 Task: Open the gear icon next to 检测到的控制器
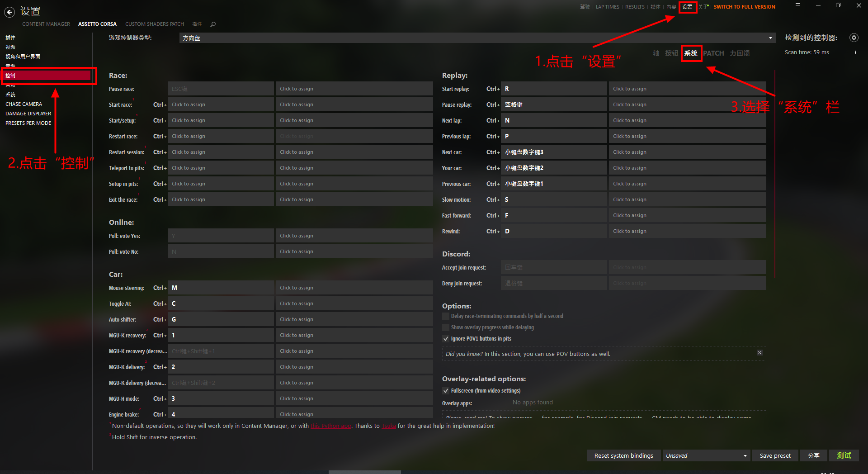pyautogui.click(x=854, y=38)
